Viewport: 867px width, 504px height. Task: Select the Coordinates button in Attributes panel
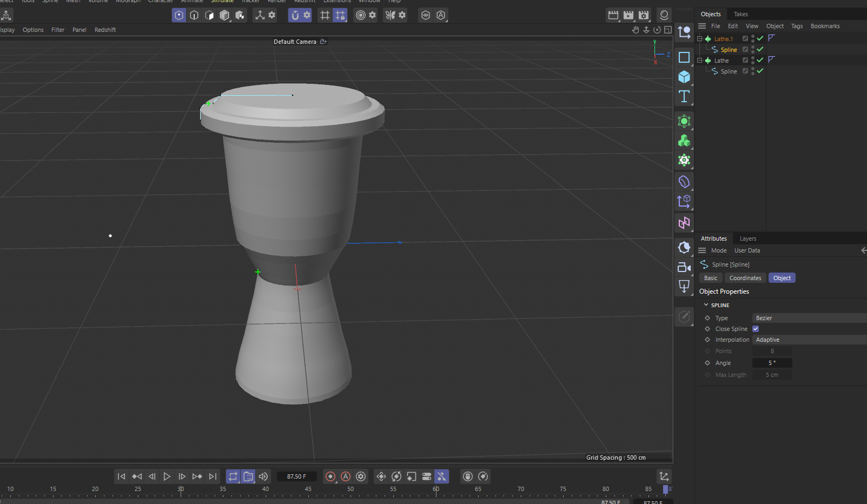coord(745,277)
